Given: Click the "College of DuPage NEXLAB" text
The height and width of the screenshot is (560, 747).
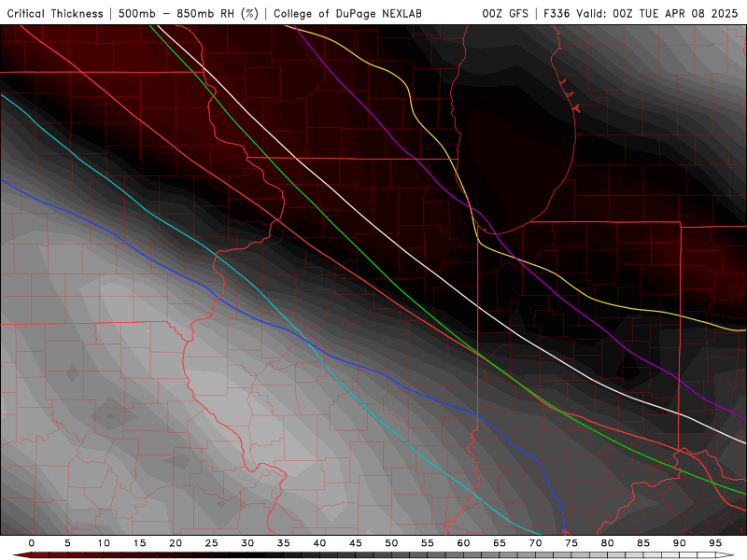Looking at the screenshot, I should pos(347,14).
